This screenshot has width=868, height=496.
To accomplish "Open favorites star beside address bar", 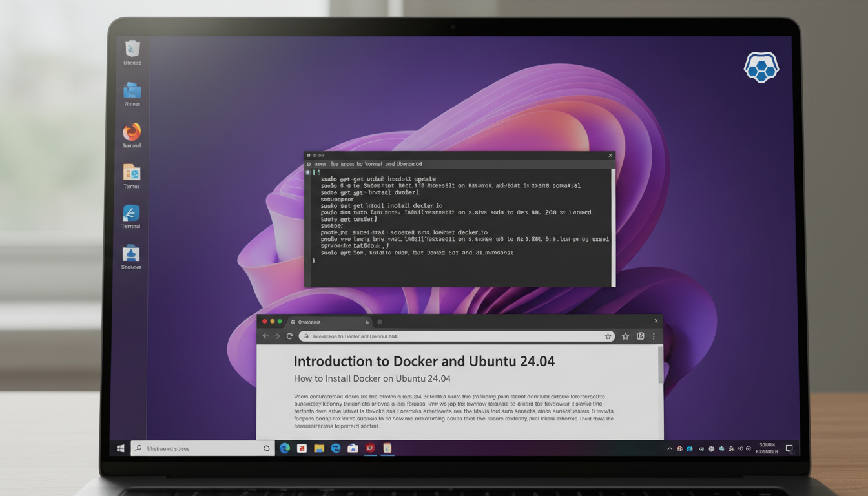I will point(625,336).
